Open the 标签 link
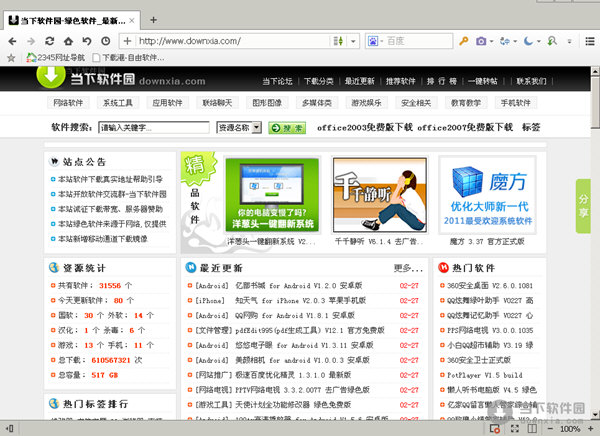Image resolution: width=600 pixels, height=436 pixels. 531,127
